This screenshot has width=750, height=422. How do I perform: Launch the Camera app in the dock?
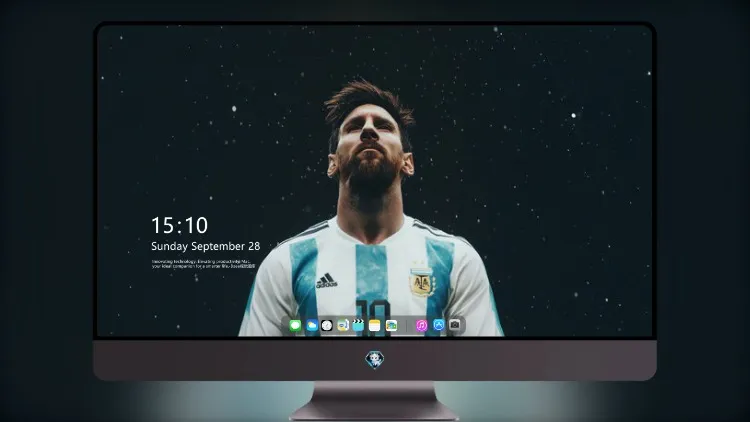coord(455,325)
